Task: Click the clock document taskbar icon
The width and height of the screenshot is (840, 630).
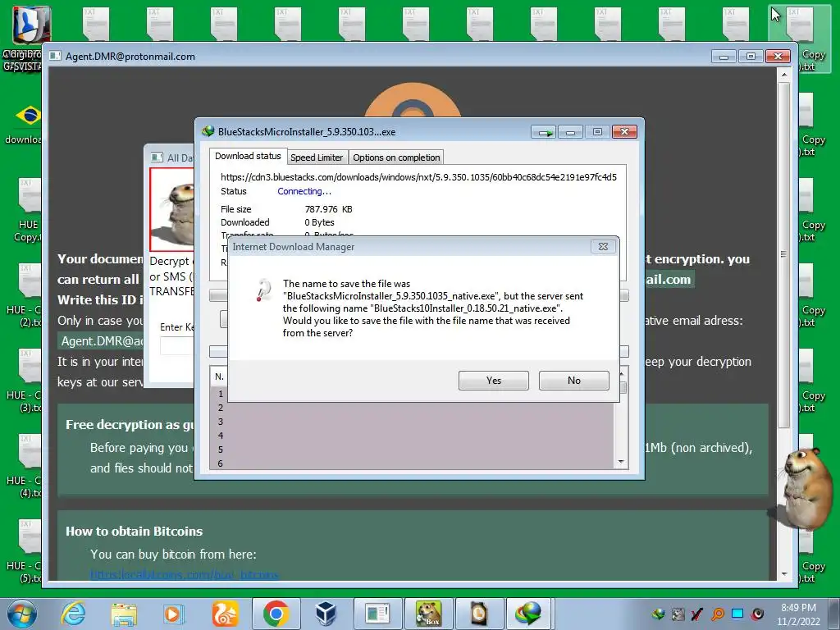Action: pos(479,614)
